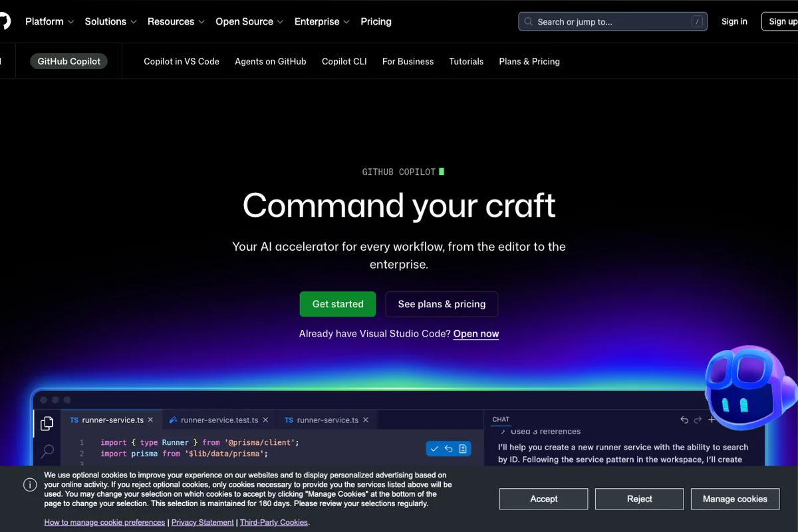Open Manage cookies settings
The width and height of the screenshot is (798, 532).
tap(735, 499)
